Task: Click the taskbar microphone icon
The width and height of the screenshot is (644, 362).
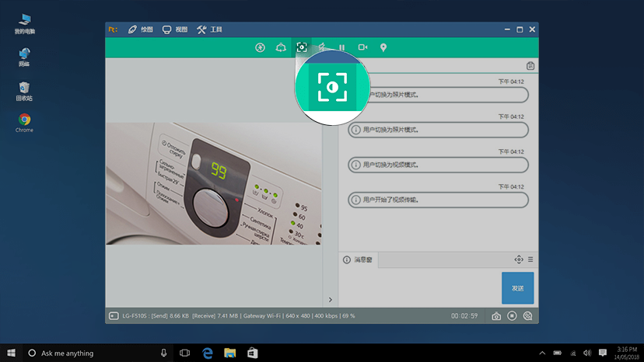Action: pyautogui.click(x=163, y=353)
